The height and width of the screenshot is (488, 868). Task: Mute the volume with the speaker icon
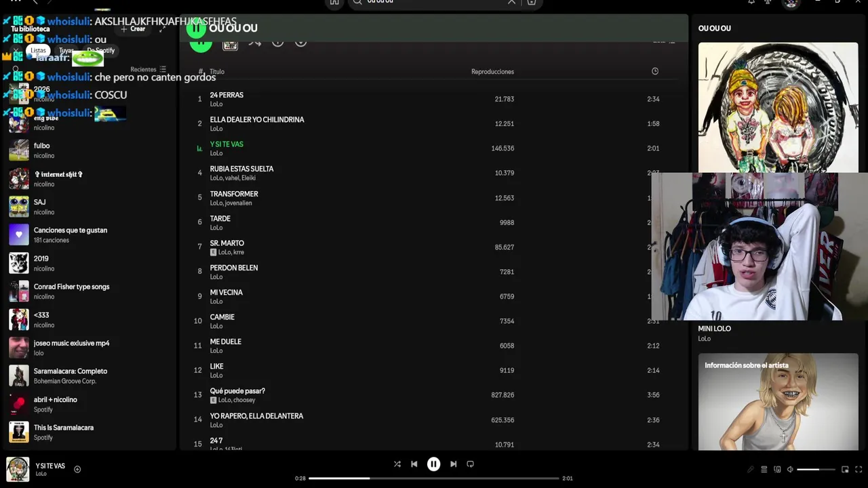tap(790, 469)
